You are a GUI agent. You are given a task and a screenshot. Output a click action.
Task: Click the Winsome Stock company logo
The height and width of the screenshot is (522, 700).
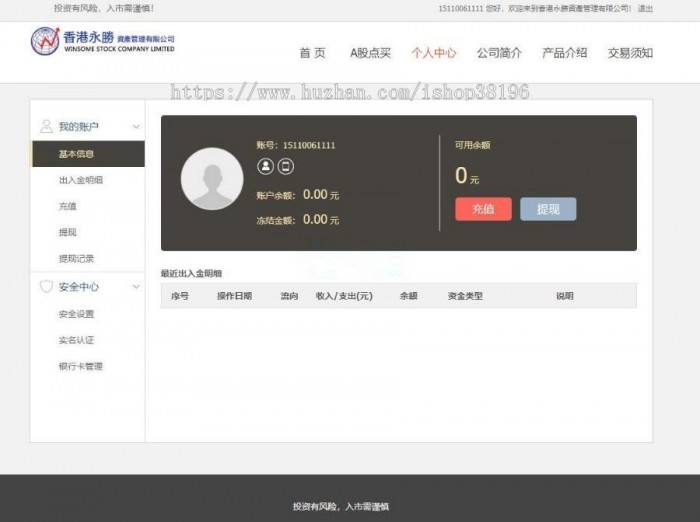click(x=102, y=42)
